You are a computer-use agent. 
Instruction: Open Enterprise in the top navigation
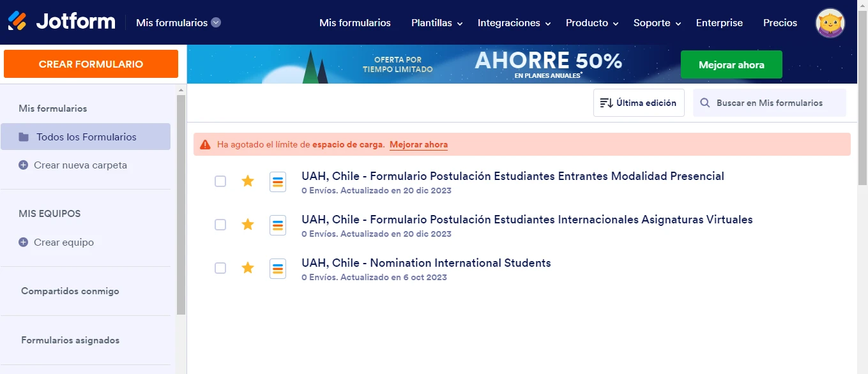tap(719, 23)
